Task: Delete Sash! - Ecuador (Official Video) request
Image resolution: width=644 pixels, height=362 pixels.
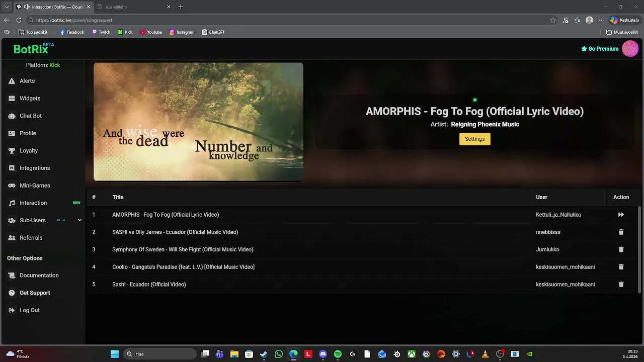Action: click(x=621, y=285)
